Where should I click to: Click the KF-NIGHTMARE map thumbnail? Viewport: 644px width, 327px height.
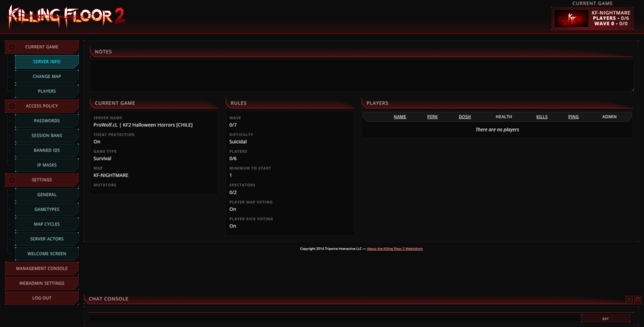coord(571,18)
